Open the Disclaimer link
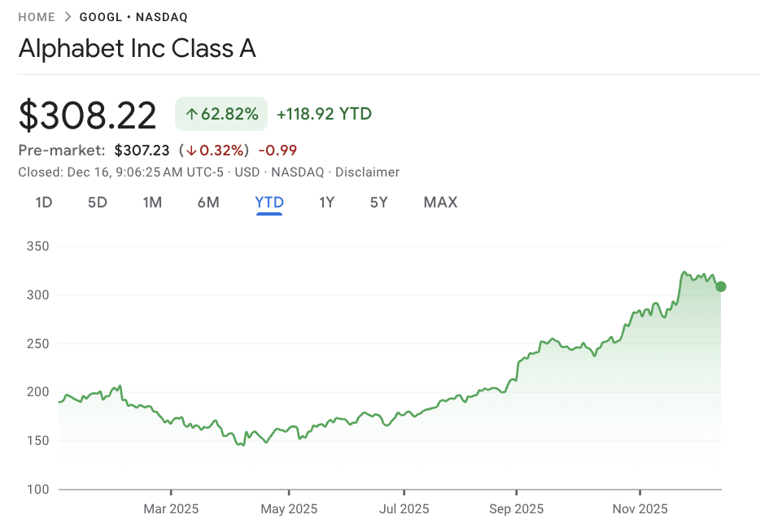The image size is (760, 532). (367, 172)
